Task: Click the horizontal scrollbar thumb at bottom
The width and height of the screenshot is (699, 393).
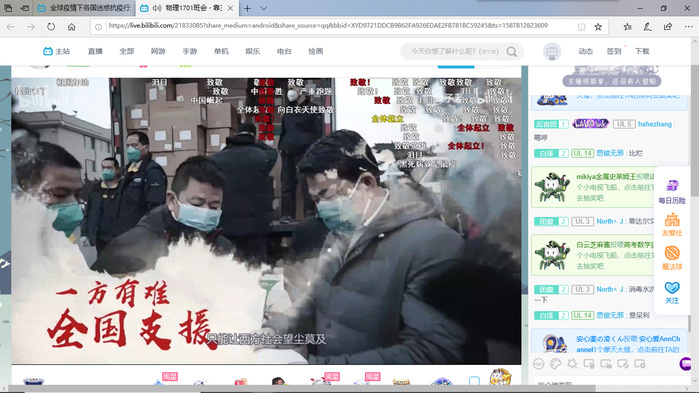Action: (301, 389)
